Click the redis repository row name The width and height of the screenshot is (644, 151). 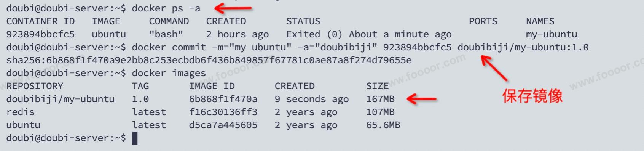click(x=21, y=112)
